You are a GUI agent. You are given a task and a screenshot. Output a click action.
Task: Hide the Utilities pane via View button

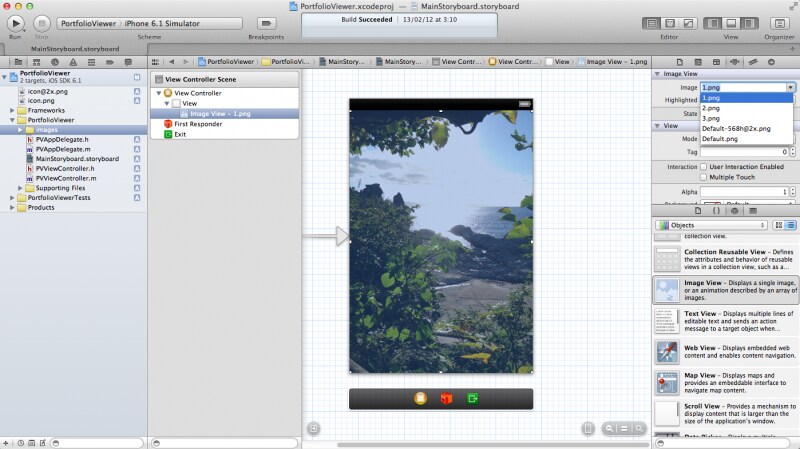click(x=748, y=23)
